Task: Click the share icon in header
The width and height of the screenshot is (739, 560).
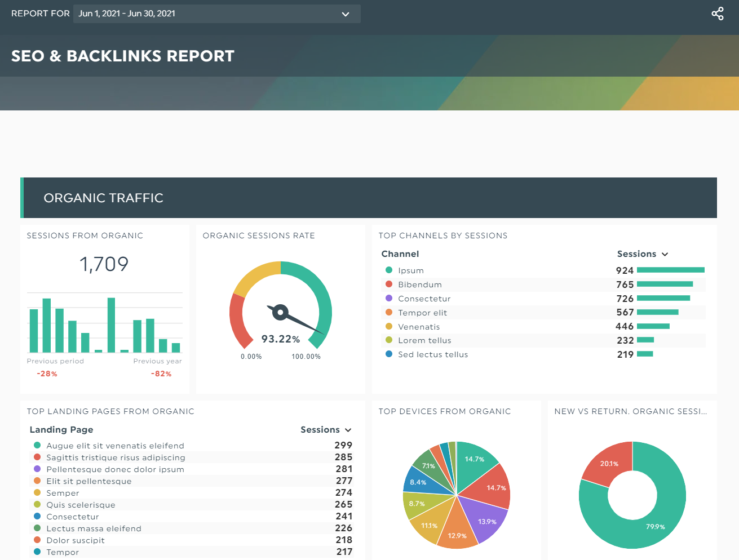Action: click(717, 14)
